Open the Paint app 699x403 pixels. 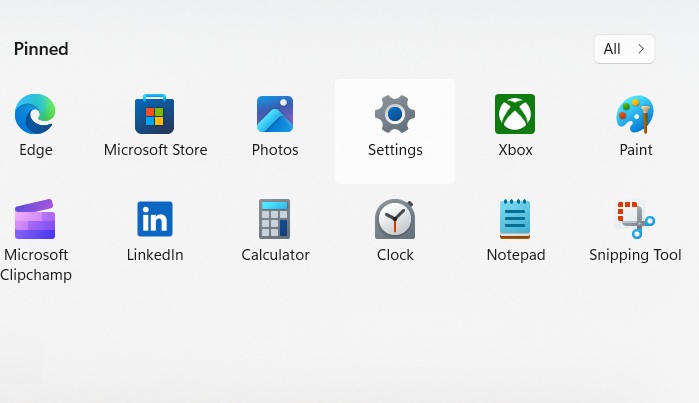(635, 125)
